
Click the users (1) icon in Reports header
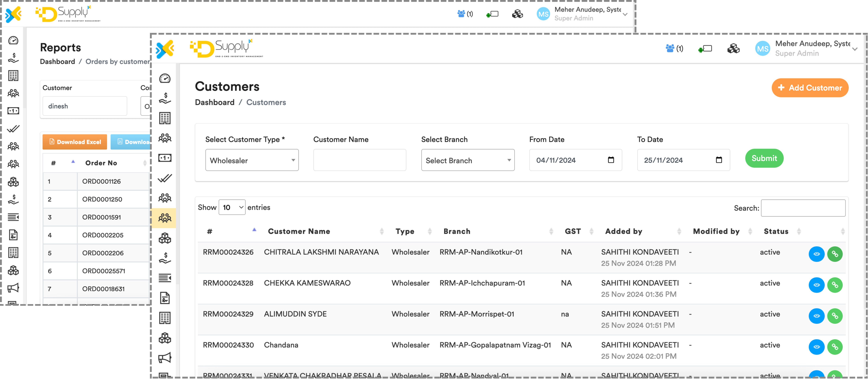tap(465, 14)
